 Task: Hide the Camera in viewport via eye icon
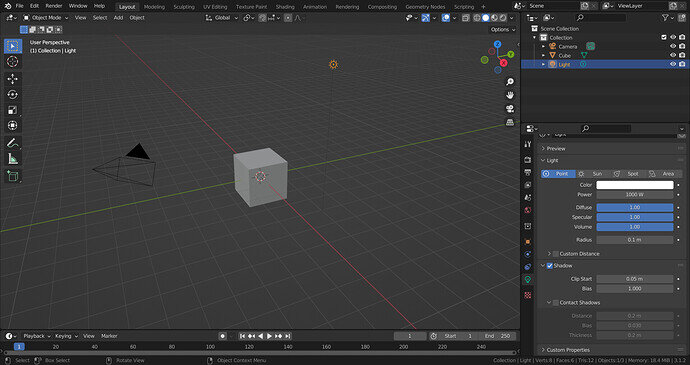(x=673, y=46)
